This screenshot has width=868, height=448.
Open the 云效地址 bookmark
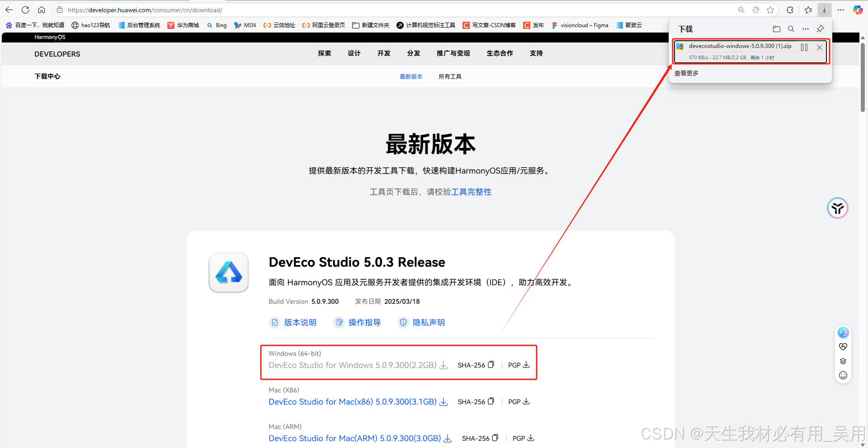279,25
